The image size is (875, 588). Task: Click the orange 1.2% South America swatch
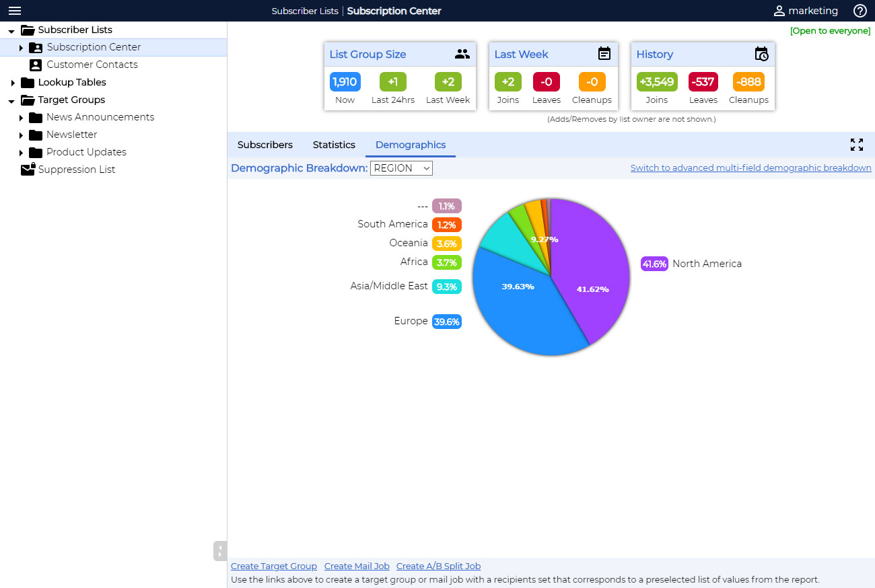click(x=447, y=225)
